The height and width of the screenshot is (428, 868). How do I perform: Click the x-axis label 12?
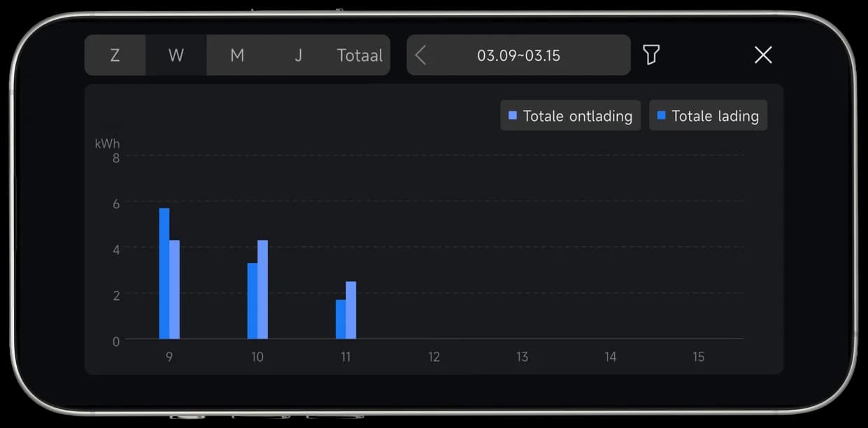click(434, 357)
